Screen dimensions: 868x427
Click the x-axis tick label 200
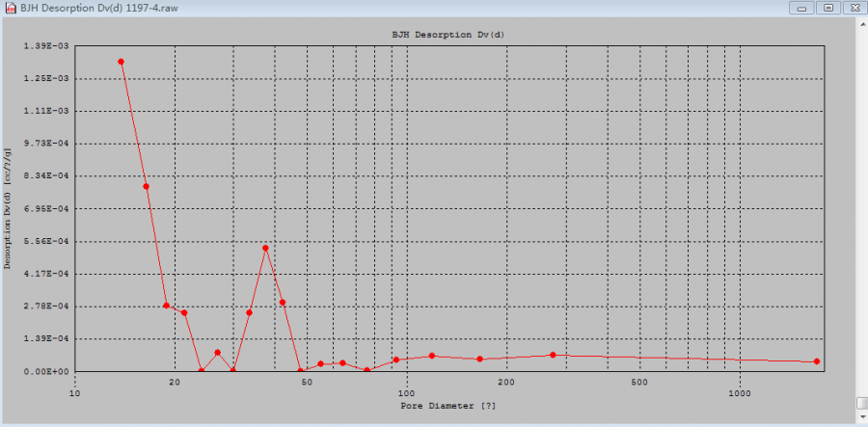pyautogui.click(x=507, y=382)
